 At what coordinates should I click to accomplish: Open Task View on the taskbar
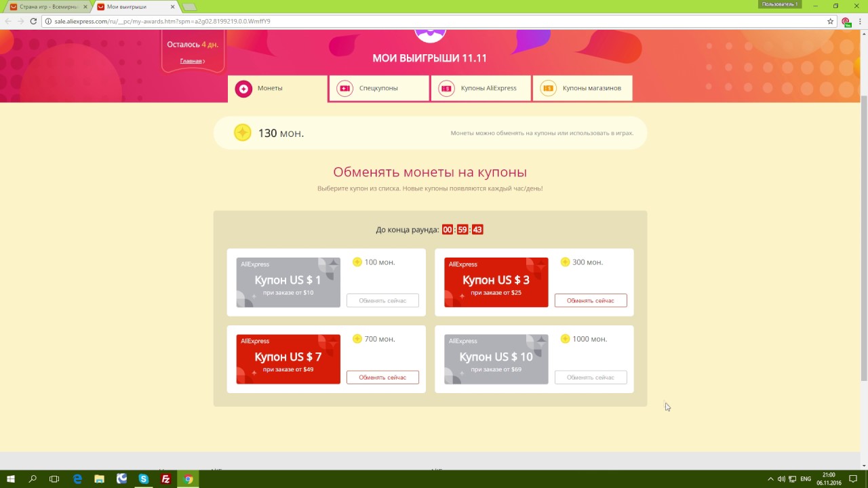pos(54,479)
